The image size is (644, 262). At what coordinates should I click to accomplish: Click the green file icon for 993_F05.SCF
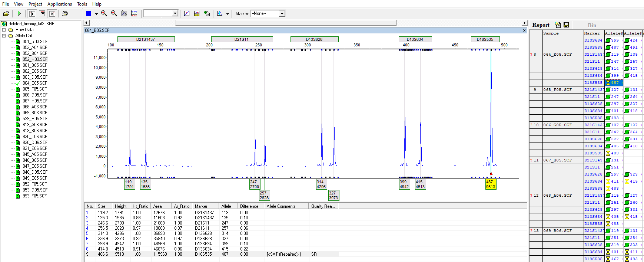tap(18, 196)
